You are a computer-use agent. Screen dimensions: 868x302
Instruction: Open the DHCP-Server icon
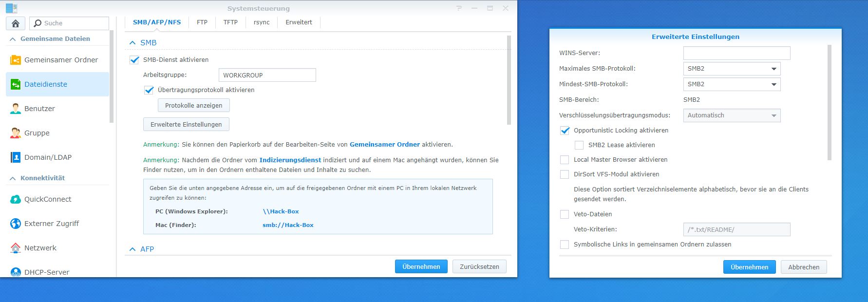16,272
